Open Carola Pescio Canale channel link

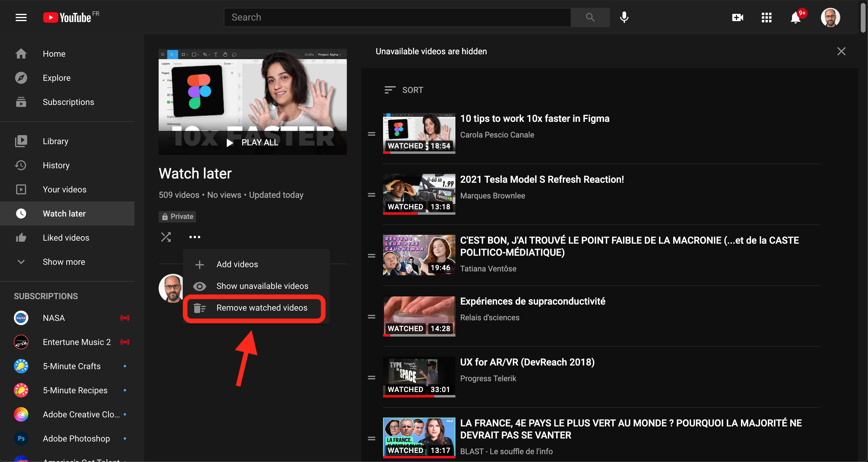(497, 135)
